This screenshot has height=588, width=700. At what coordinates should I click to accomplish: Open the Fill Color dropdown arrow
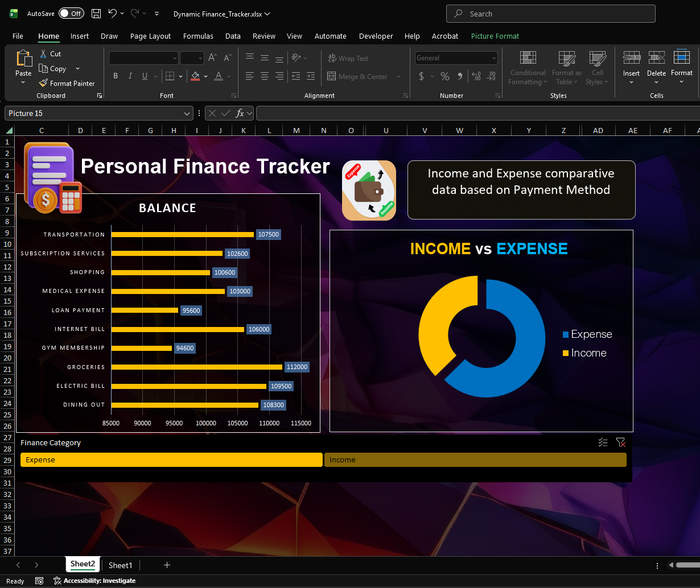(x=206, y=76)
